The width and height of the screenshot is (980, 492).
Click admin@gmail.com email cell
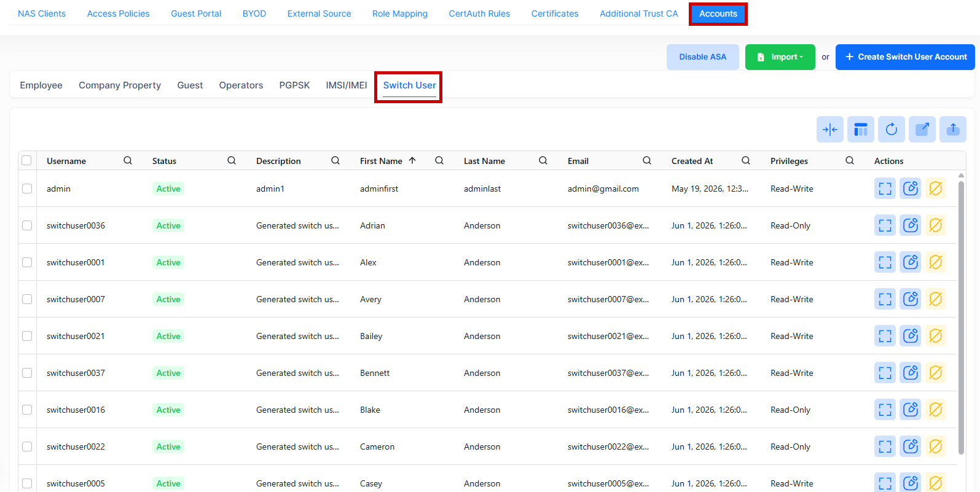(x=603, y=189)
